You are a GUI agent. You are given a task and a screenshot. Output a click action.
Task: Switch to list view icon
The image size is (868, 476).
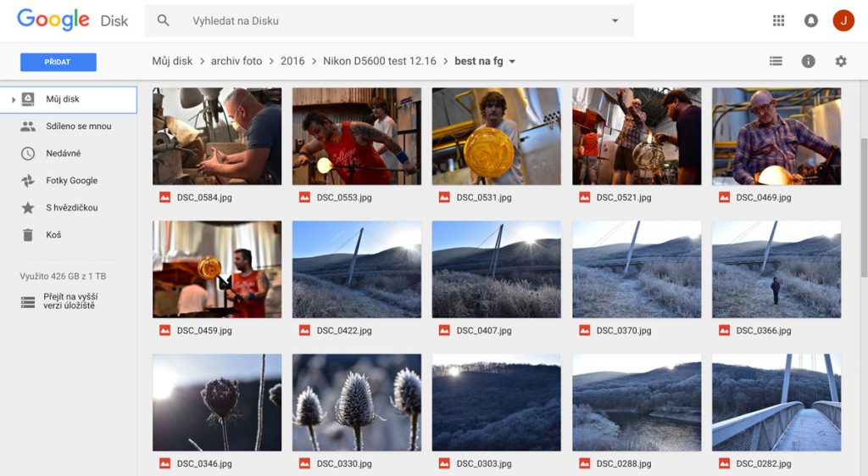pos(776,61)
